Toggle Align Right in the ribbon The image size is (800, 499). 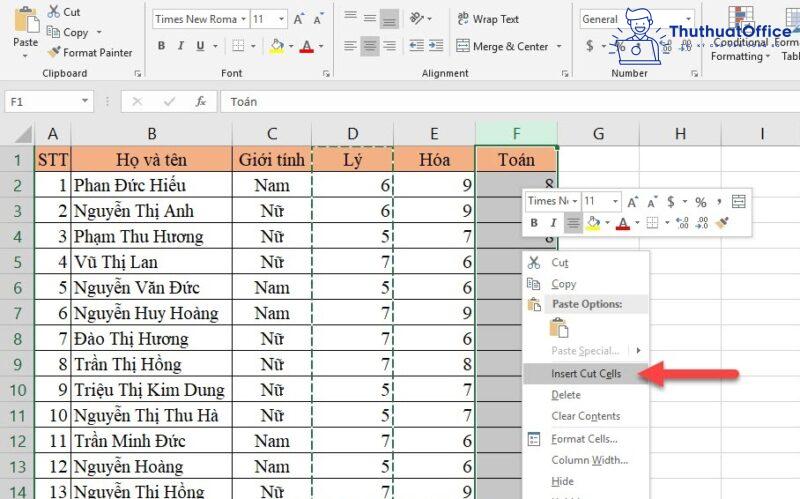389,46
